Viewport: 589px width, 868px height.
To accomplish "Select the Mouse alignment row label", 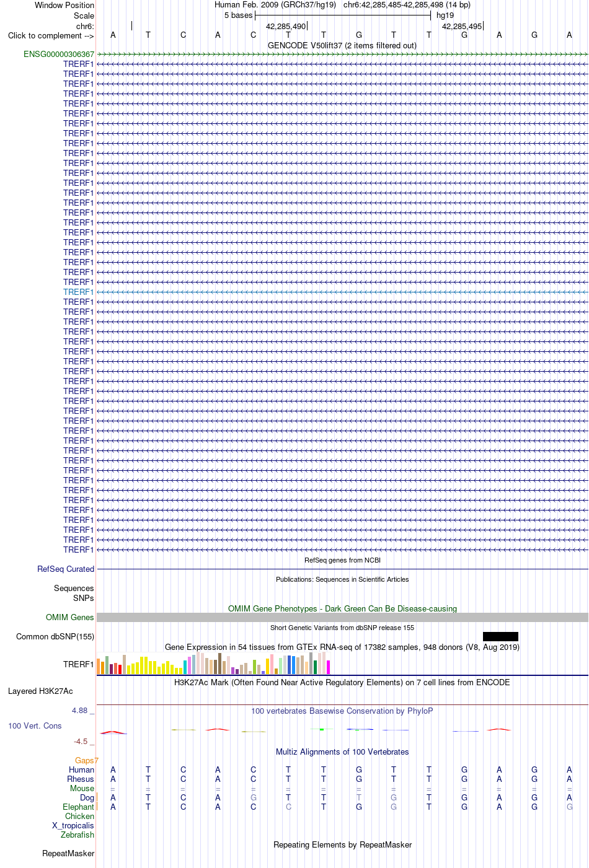I will pos(82,788).
